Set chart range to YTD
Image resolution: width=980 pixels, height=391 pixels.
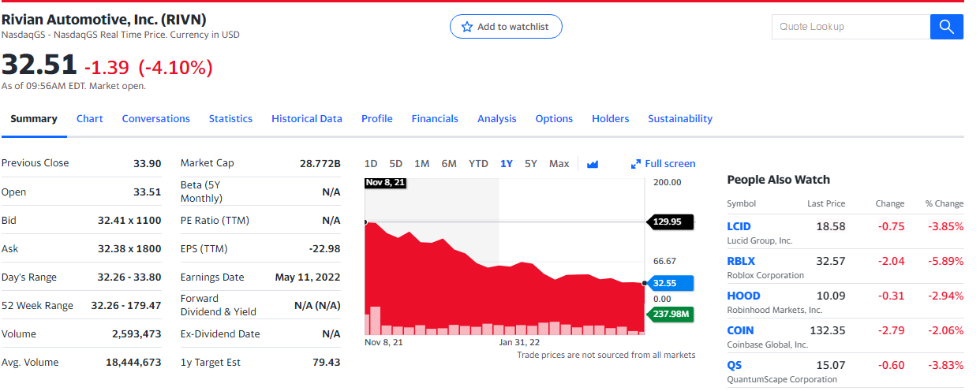point(478,164)
